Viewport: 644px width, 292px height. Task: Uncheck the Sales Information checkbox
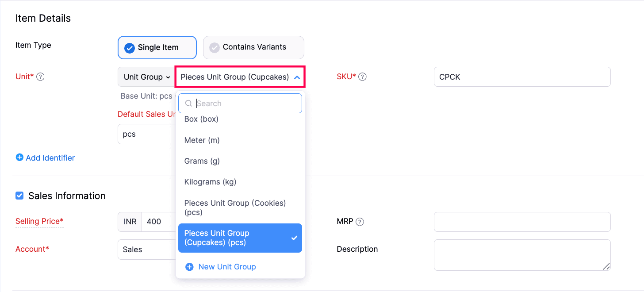[19, 195]
